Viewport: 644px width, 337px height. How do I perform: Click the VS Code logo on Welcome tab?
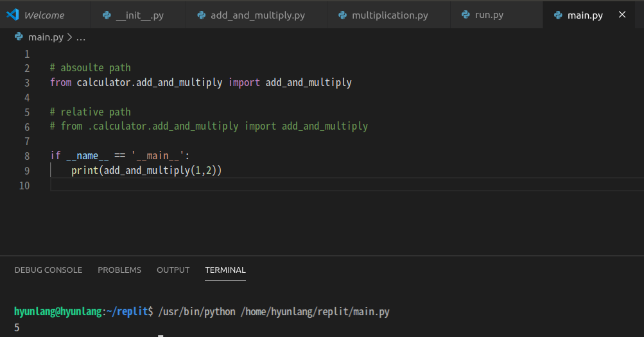[13, 15]
